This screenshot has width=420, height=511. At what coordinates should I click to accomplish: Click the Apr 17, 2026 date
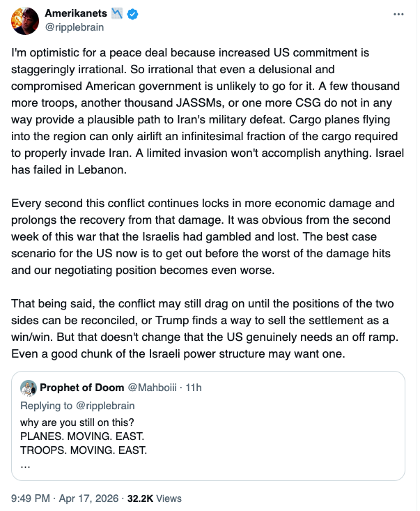click(96, 498)
